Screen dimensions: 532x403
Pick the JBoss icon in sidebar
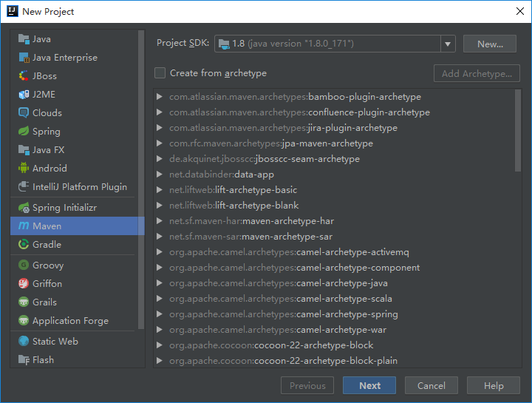24,75
